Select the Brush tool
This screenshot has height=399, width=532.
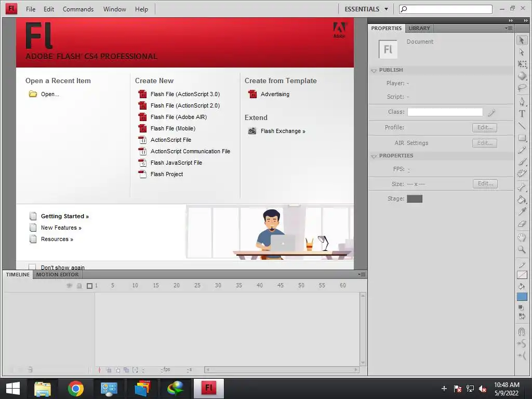[522, 162]
